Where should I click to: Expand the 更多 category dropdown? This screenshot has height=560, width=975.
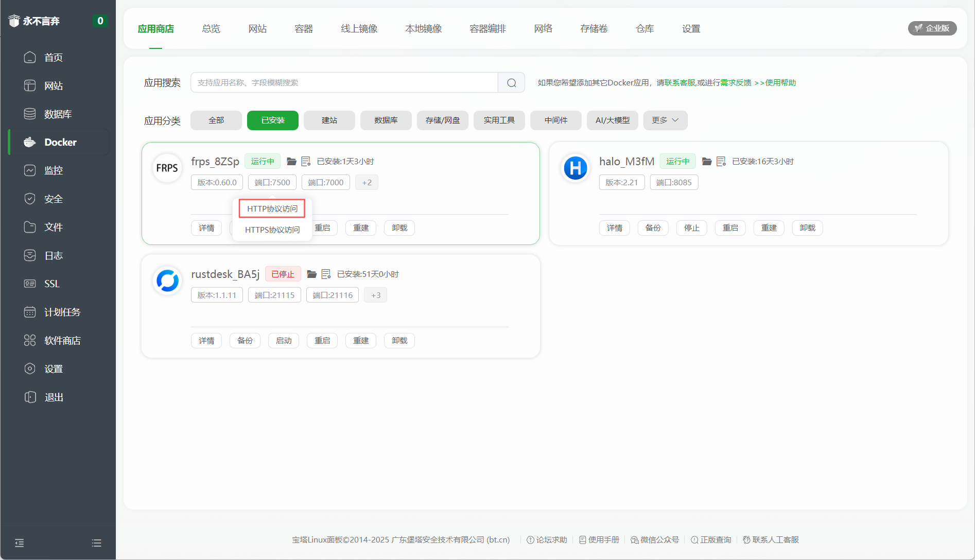[x=665, y=120]
